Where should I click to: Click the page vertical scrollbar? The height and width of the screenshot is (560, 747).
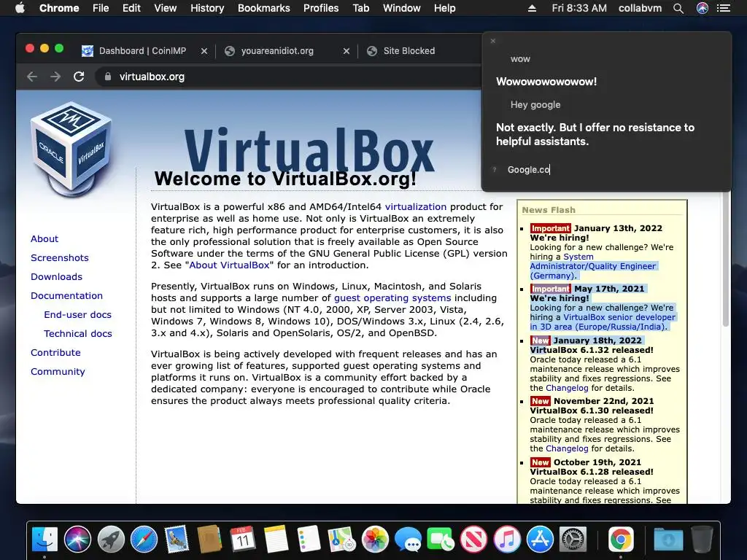(x=726, y=260)
